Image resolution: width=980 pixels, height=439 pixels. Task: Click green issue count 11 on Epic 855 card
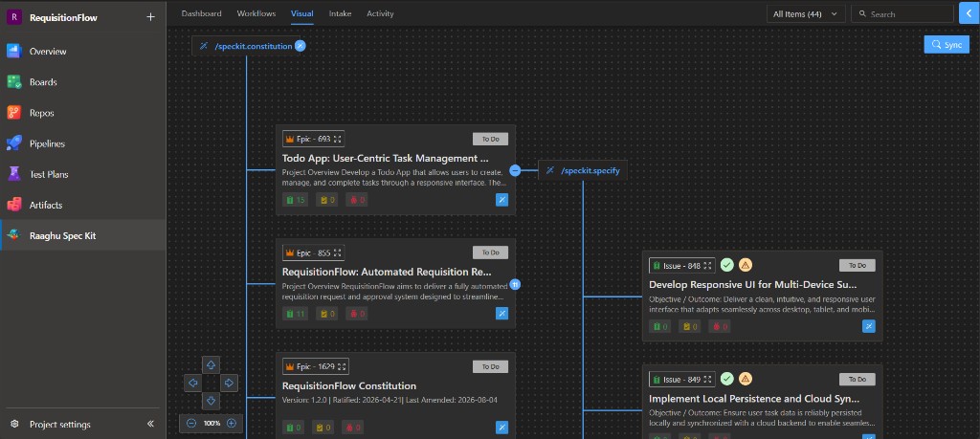pos(296,314)
